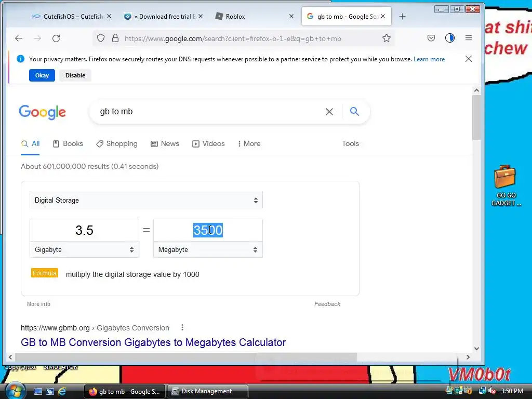The image size is (532, 399).
Task: Click the 3:50 PM taskbar clock
Action: click(x=512, y=391)
